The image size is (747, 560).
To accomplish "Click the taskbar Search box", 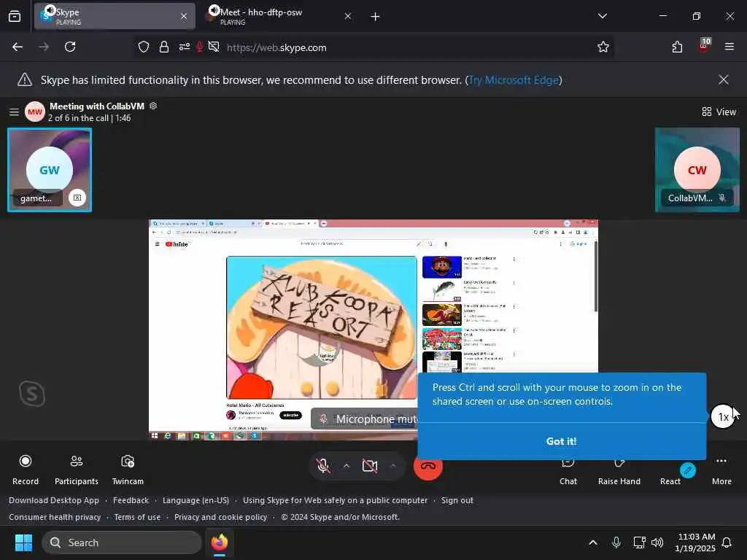I will pyautogui.click(x=122, y=542).
